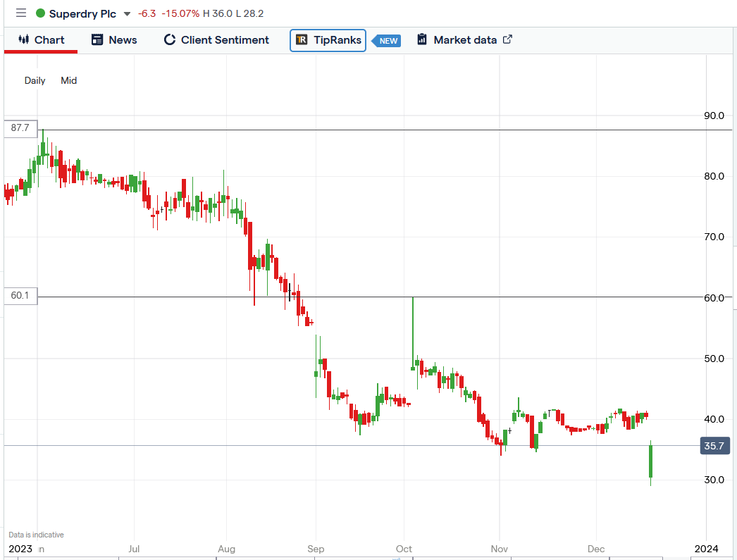The image size is (737, 560).
Task: Click the NEW badge next to TipRanks
Action: coord(387,41)
